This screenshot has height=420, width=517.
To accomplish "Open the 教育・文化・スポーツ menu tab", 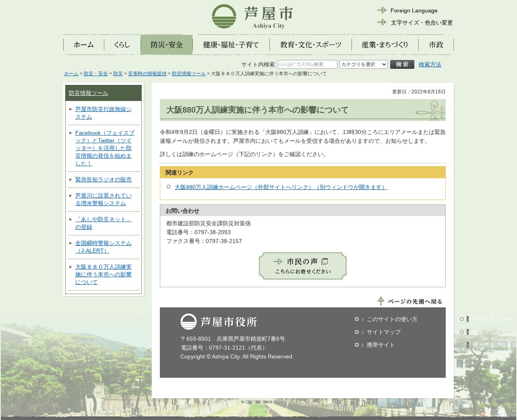I will tap(311, 45).
